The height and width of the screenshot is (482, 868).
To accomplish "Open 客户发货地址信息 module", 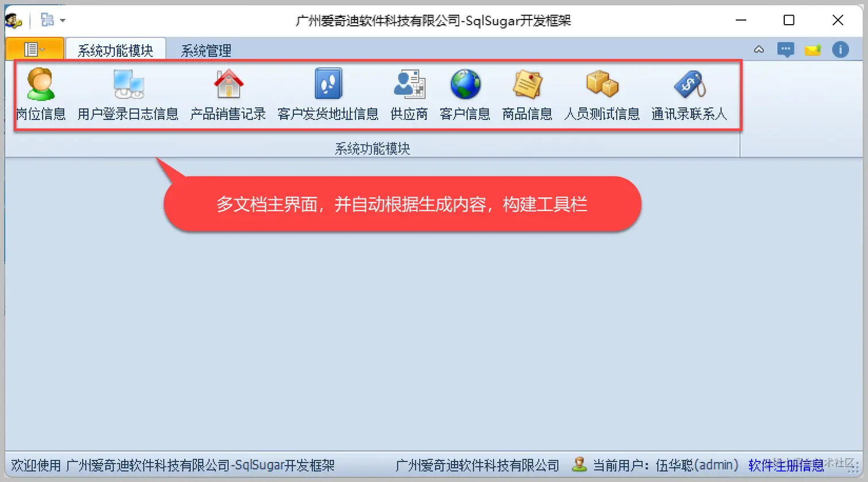I will 328,95.
